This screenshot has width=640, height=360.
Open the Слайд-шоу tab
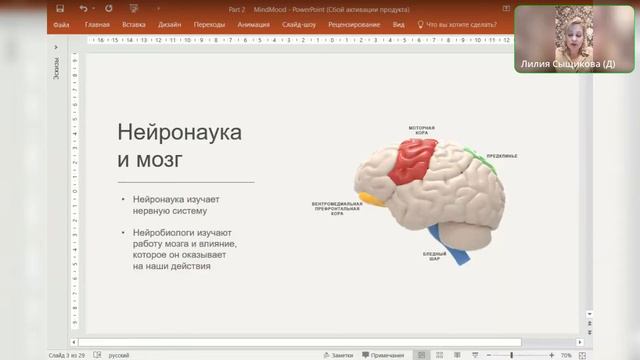click(299, 25)
